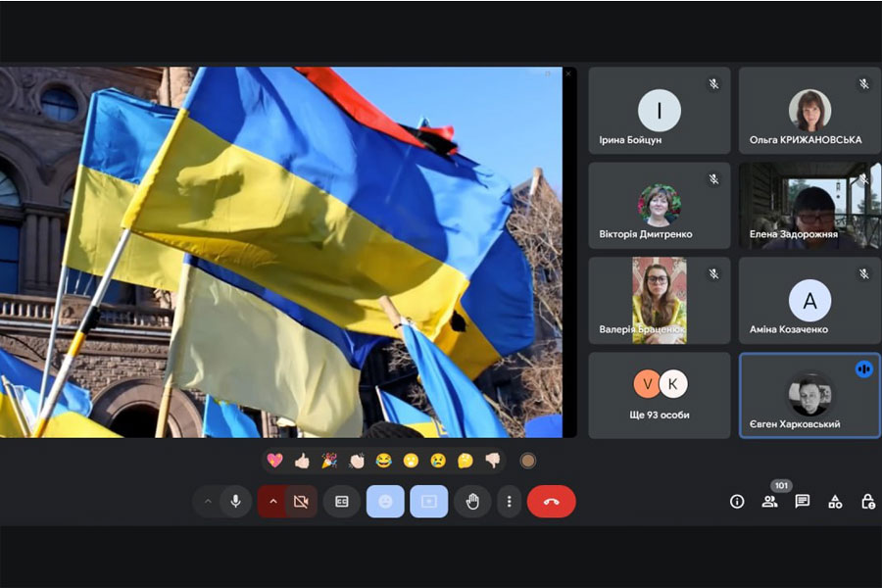Leave the call with red hang-up button

click(x=551, y=501)
